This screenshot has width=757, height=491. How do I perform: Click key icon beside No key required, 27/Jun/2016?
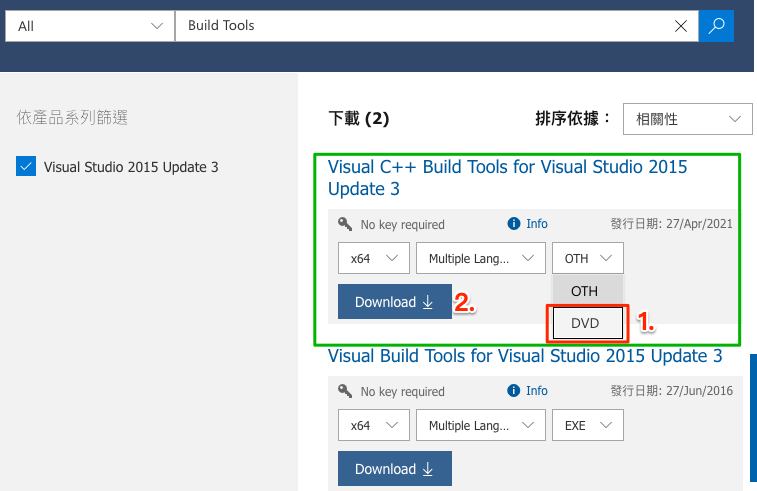click(x=345, y=391)
